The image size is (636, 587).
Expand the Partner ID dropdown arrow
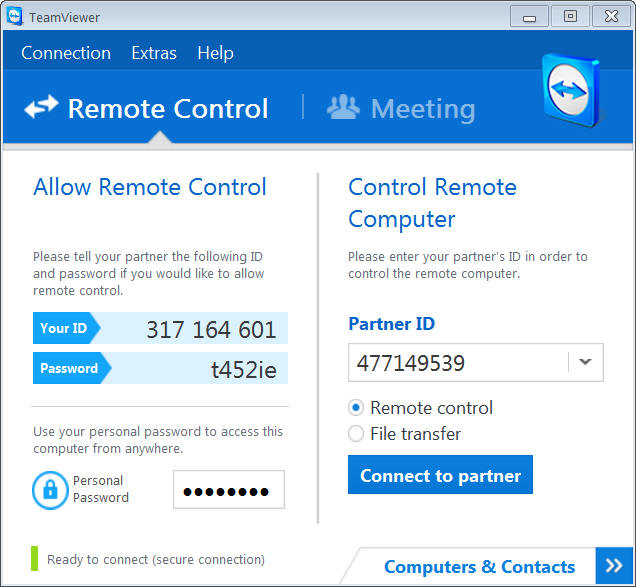(585, 361)
